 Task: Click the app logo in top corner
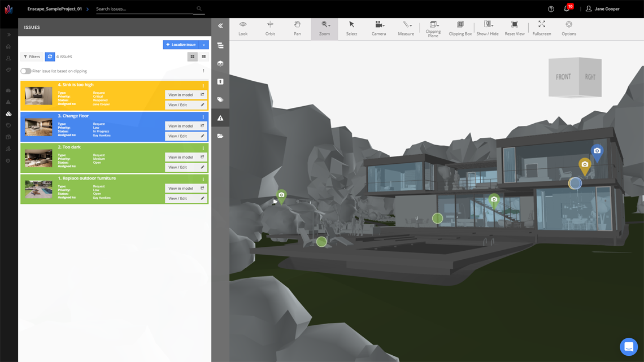8,9
